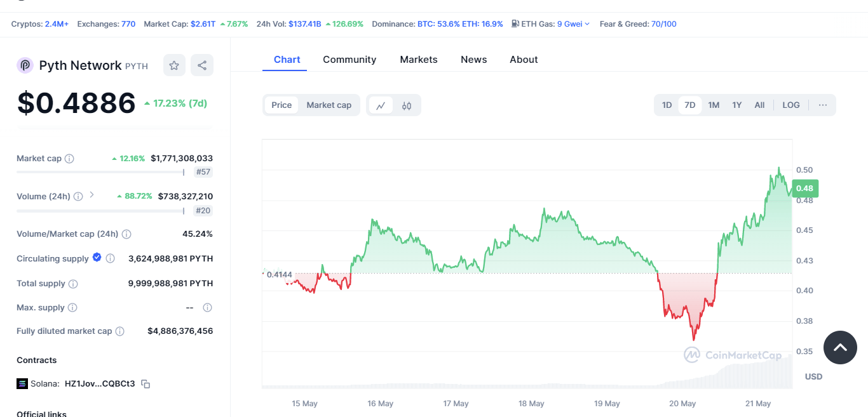The image size is (868, 417).
Task: Select the Price chart toggle
Action: pyautogui.click(x=281, y=105)
